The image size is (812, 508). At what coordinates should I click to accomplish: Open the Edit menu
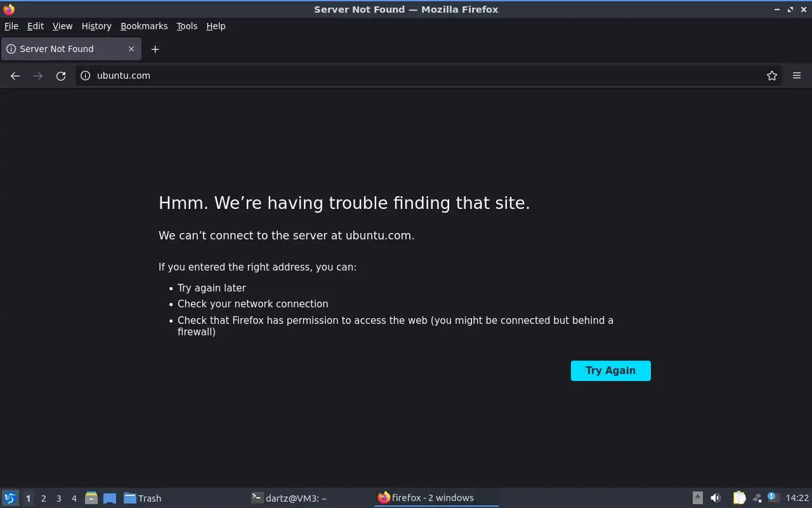coord(36,26)
